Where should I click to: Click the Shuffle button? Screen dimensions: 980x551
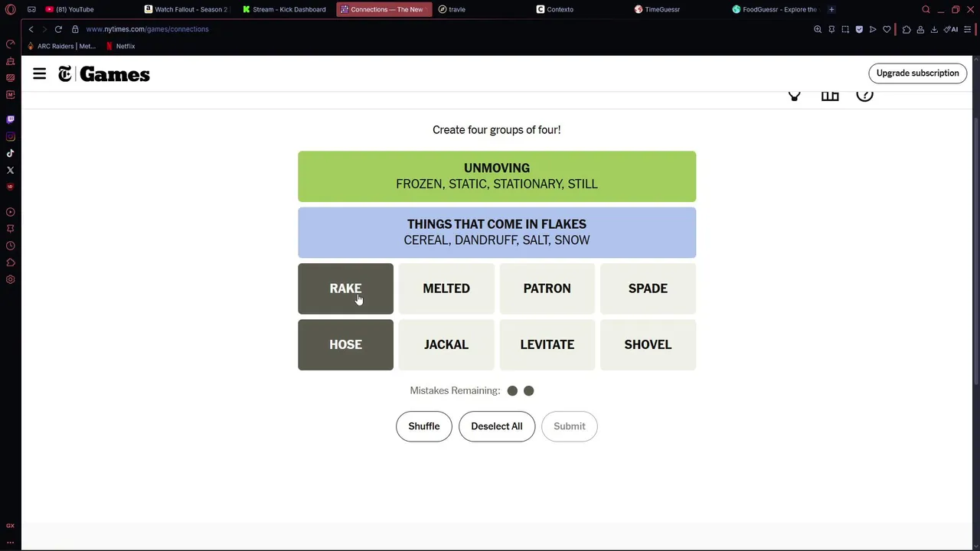pyautogui.click(x=424, y=426)
